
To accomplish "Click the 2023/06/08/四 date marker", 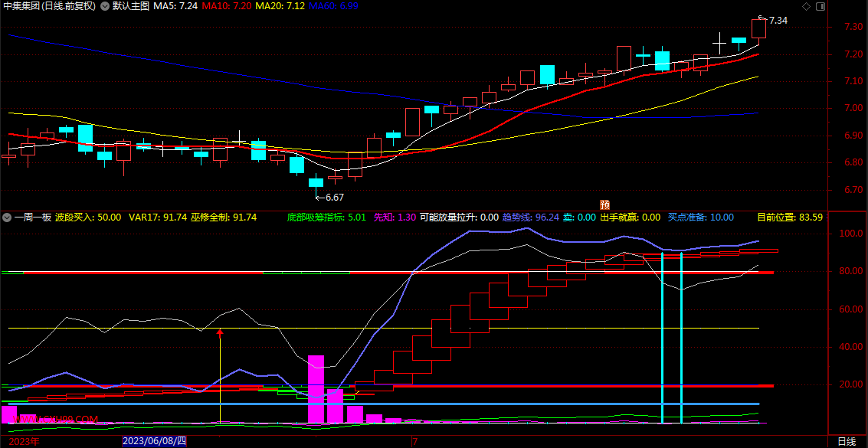I will pyautogui.click(x=155, y=441).
